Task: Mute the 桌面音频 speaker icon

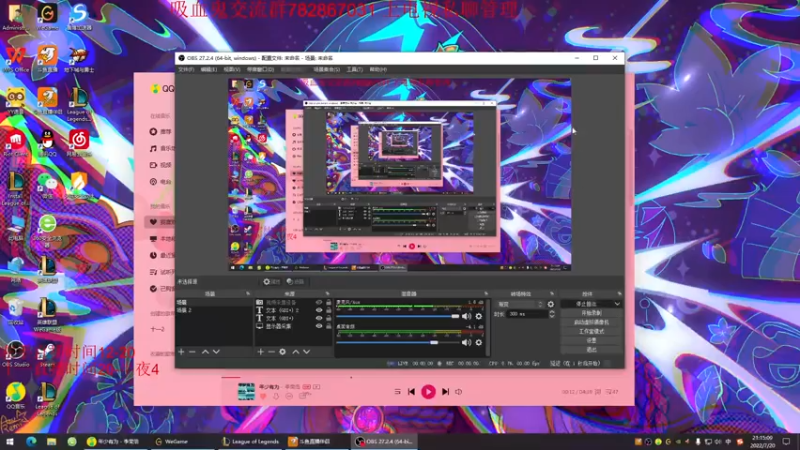Action: point(466,342)
